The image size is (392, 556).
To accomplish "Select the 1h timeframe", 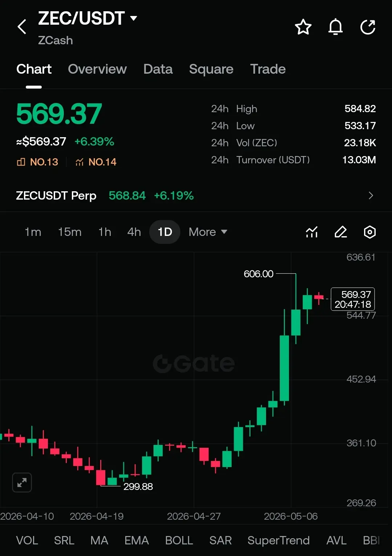I will point(105,232).
